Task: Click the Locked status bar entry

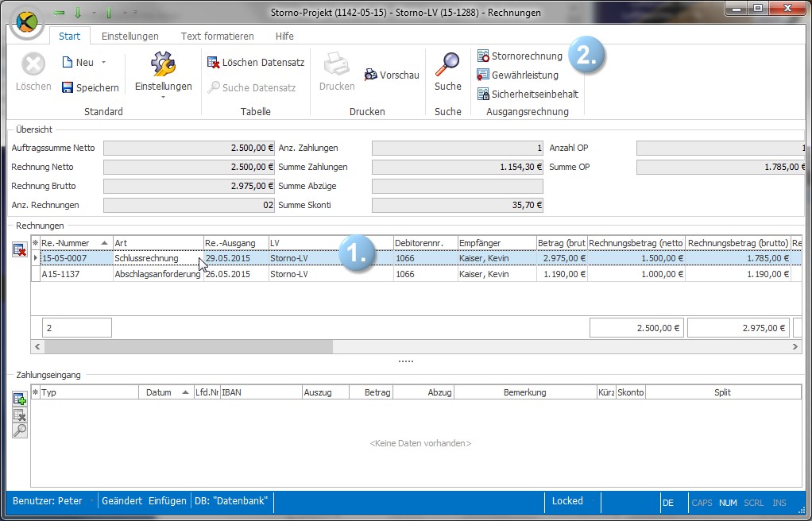Action: tap(567, 501)
